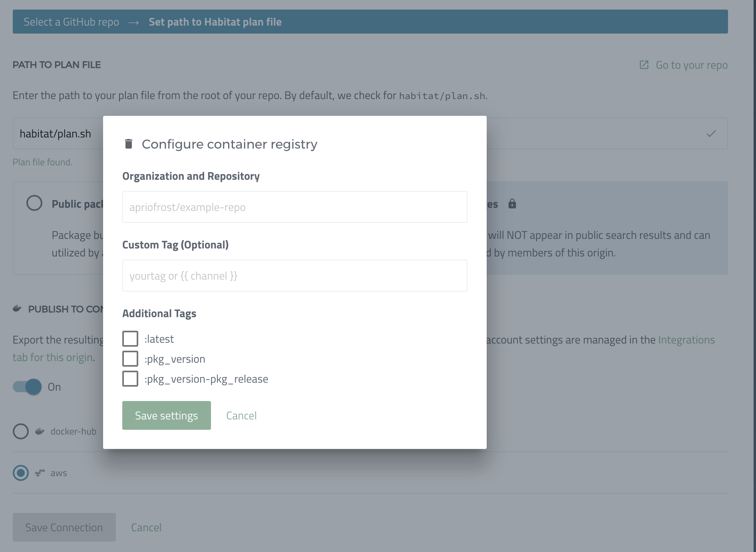Click the Set path to Habitat plan file step
756x552 pixels.
pyautogui.click(x=215, y=22)
